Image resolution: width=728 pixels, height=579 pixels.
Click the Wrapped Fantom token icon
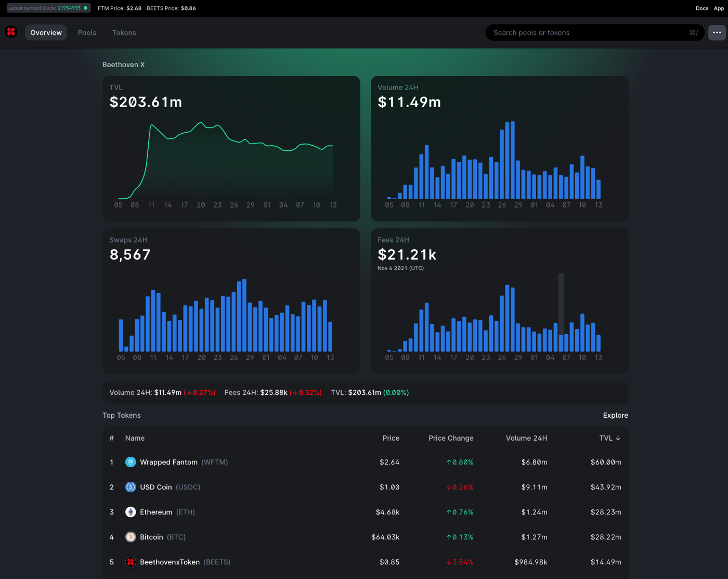(131, 462)
